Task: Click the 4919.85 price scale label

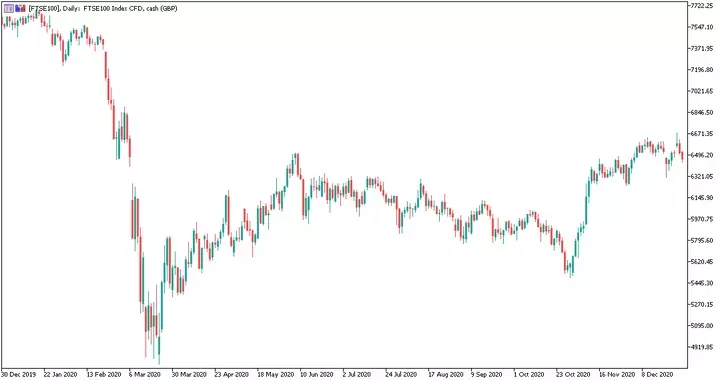Action: 702,347
